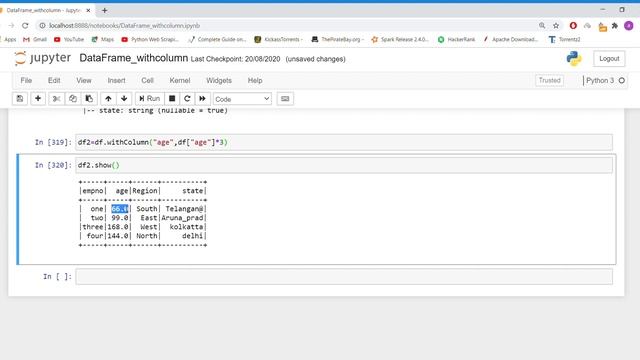Viewport: 640px width, 360px height.
Task: Open the Complete Guide bookmark
Action: click(217, 40)
